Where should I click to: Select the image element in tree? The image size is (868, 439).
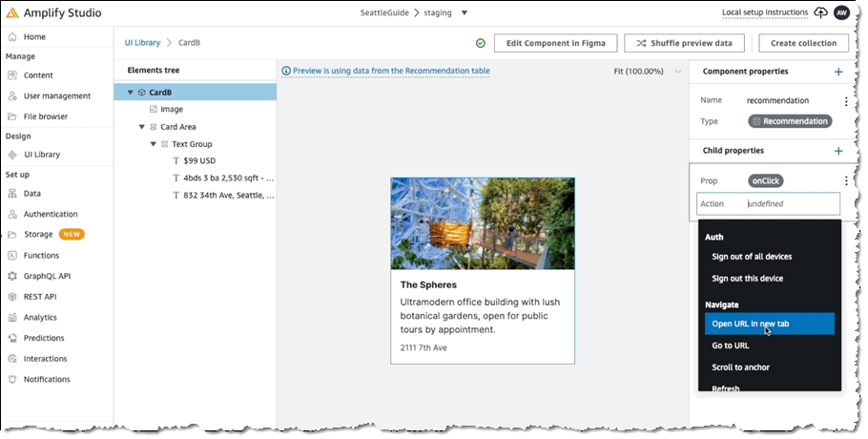172,110
